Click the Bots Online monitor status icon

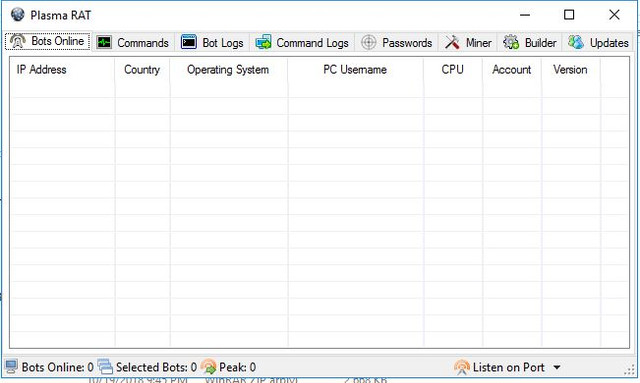tap(11, 367)
